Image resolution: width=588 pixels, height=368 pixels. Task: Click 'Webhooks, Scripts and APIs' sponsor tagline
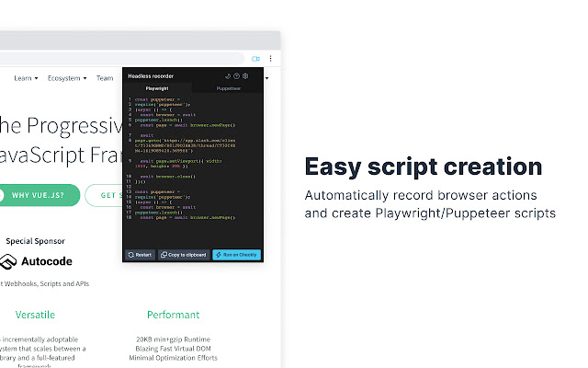45,284
